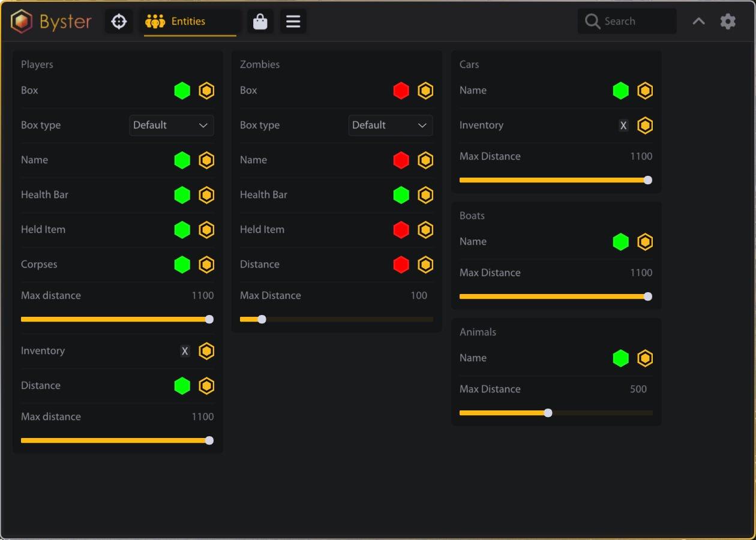Open the hamburger menu icon
This screenshot has height=540, width=756.
point(293,22)
